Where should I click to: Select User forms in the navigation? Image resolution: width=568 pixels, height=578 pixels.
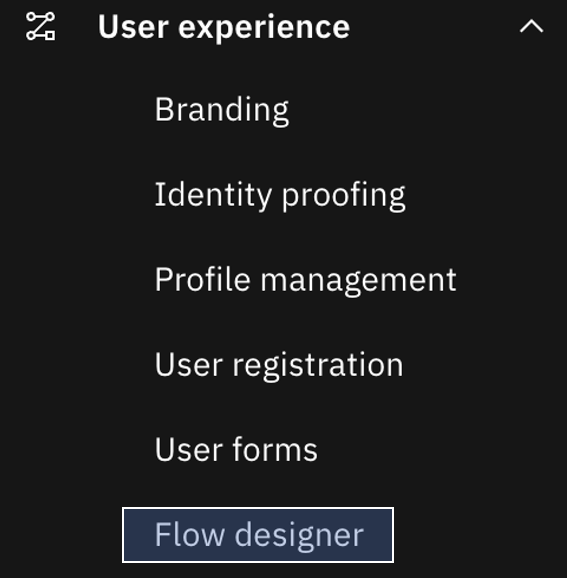236,449
